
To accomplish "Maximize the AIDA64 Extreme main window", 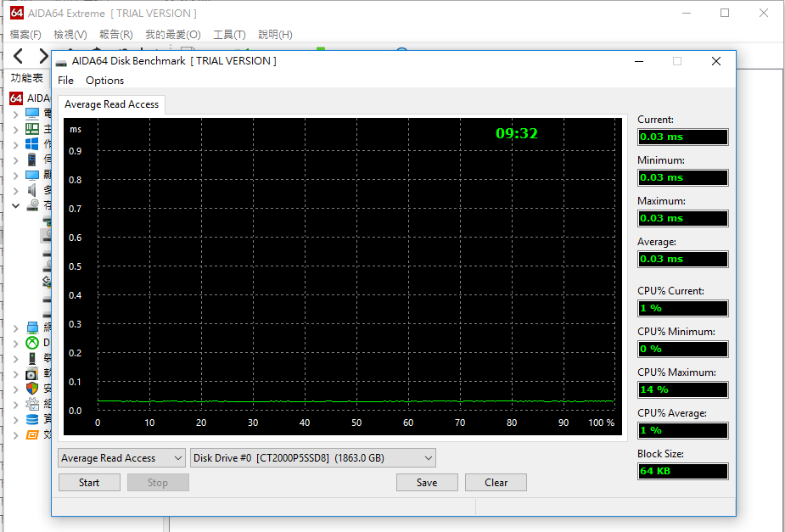I will [x=725, y=13].
